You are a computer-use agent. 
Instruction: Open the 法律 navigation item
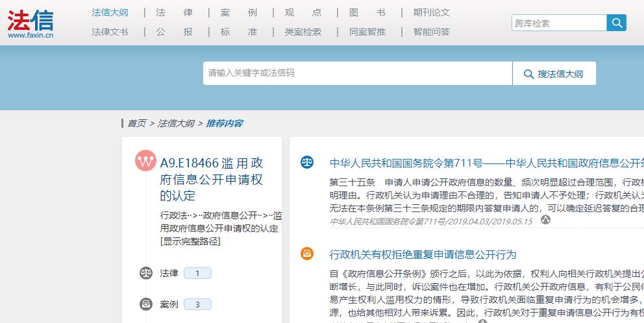coord(174,13)
